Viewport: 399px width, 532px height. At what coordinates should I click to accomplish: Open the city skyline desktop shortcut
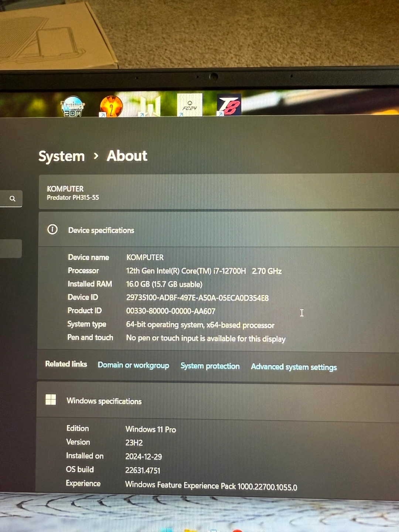tap(150, 106)
